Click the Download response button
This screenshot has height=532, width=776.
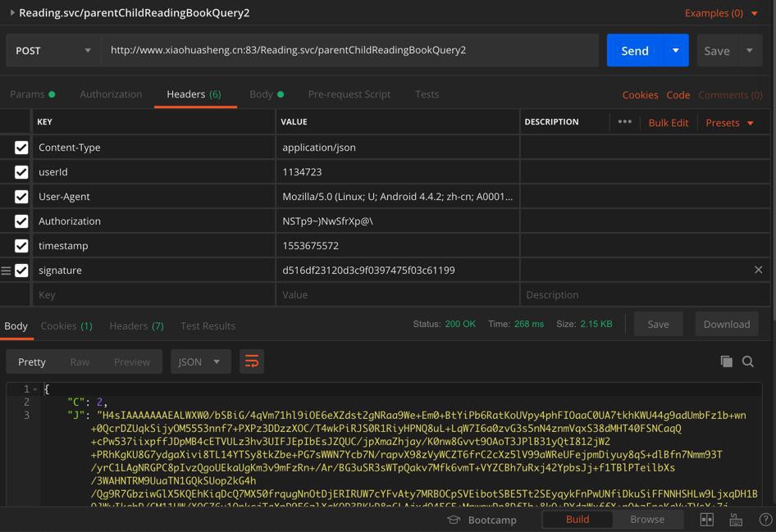727,325
